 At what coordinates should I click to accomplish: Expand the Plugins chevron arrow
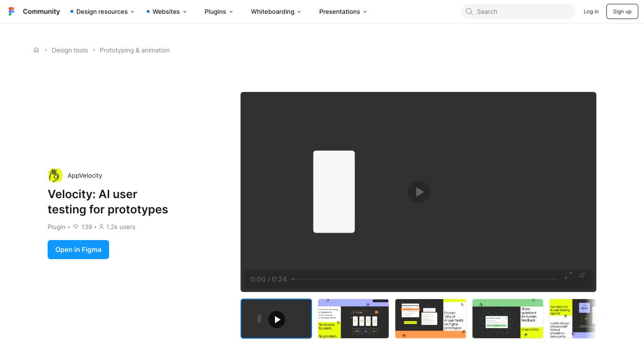coord(231,12)
